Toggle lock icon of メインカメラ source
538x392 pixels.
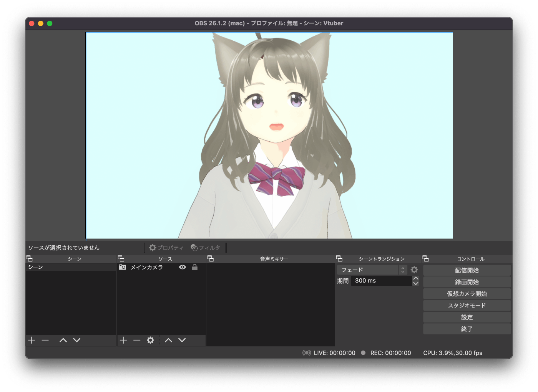point(195,267)
